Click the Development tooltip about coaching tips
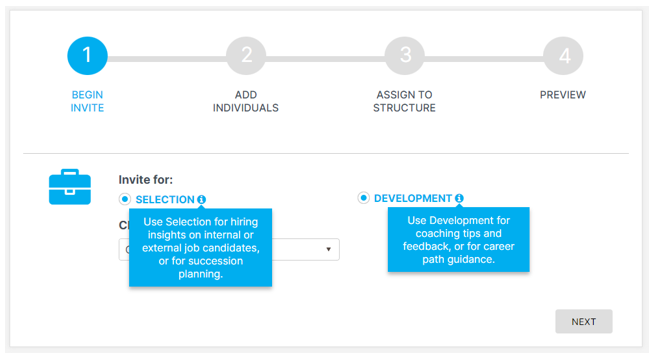The height and width of the screenshot is (362, 657). 458,240
